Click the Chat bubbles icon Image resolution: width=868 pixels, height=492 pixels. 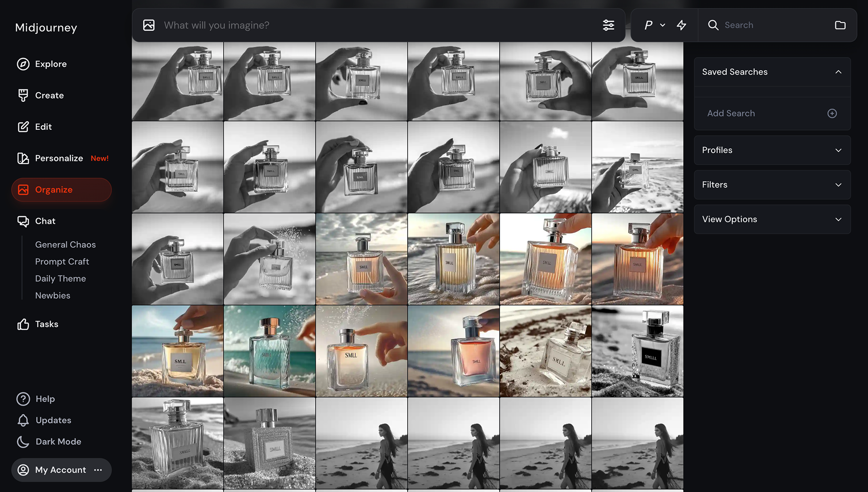23,221
